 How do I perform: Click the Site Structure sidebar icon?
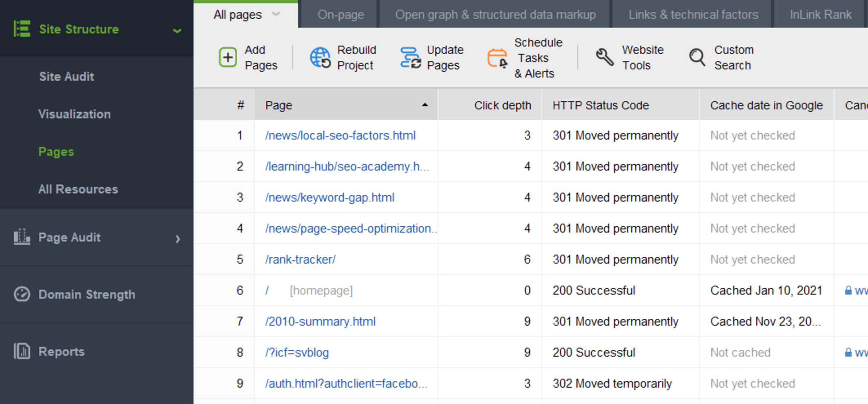tap(22, 29)
